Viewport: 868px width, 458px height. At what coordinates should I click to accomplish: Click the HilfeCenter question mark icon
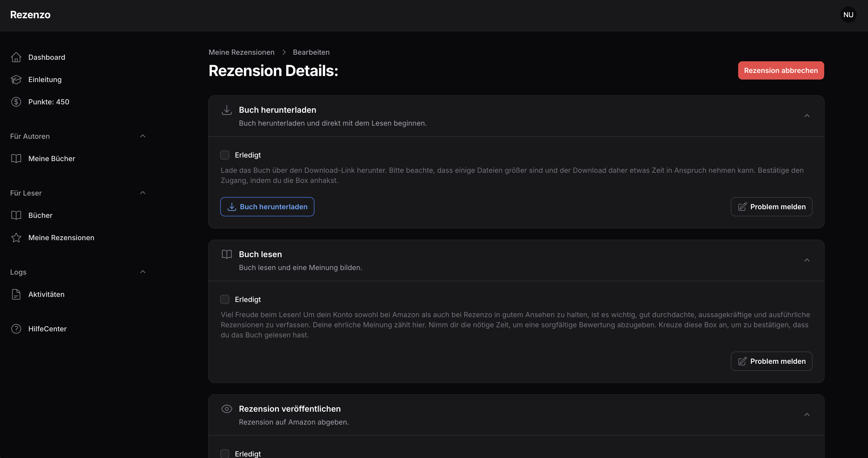16,329
